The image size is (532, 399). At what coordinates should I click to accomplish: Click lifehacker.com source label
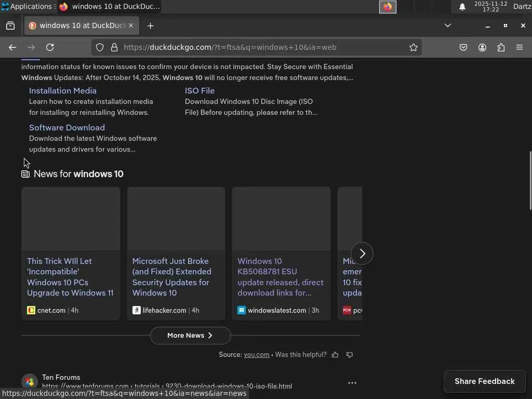click(164, 310)
